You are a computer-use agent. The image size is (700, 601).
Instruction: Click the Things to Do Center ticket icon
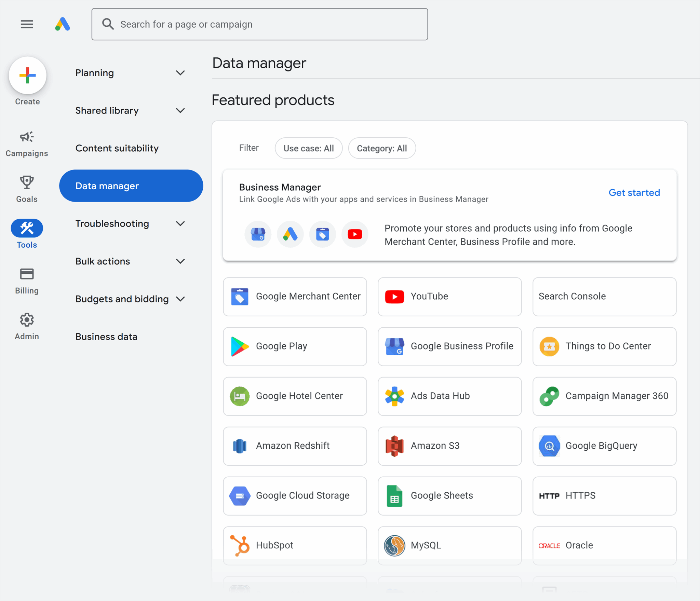(x=549, y=346)
